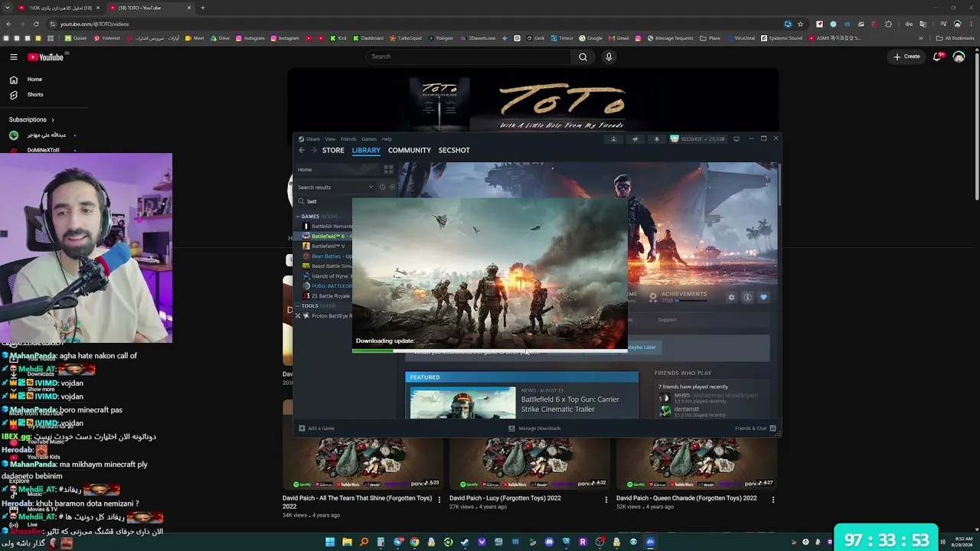The image size is (980, 551).
Task: Click the YouTube logo
Action: 46,57
